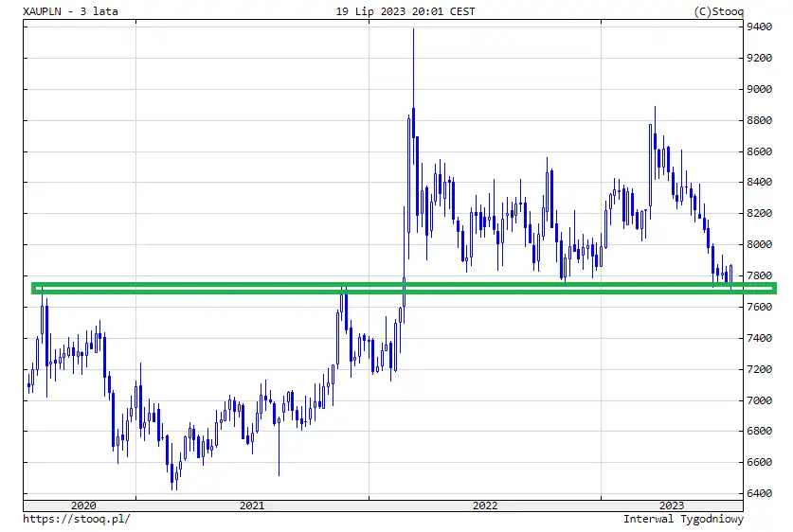This screenshot has height=532, width=793.
Task: Select the 2020 year label on time axis
Action: (83, 505)
